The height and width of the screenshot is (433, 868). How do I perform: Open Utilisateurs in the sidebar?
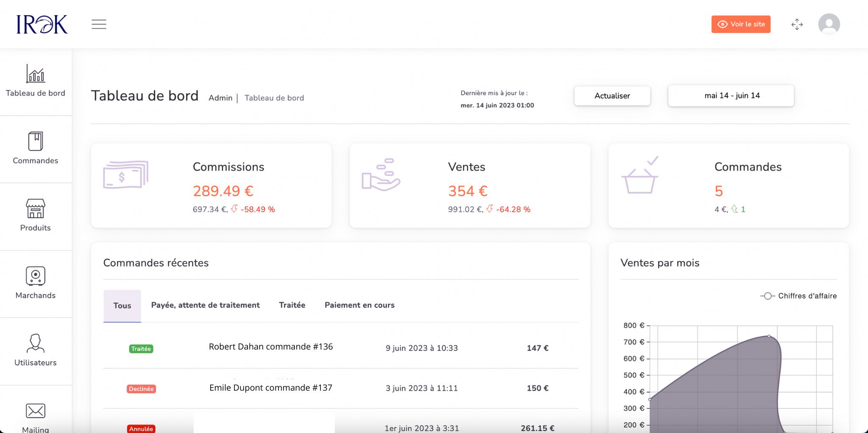[x=36, y=350]
